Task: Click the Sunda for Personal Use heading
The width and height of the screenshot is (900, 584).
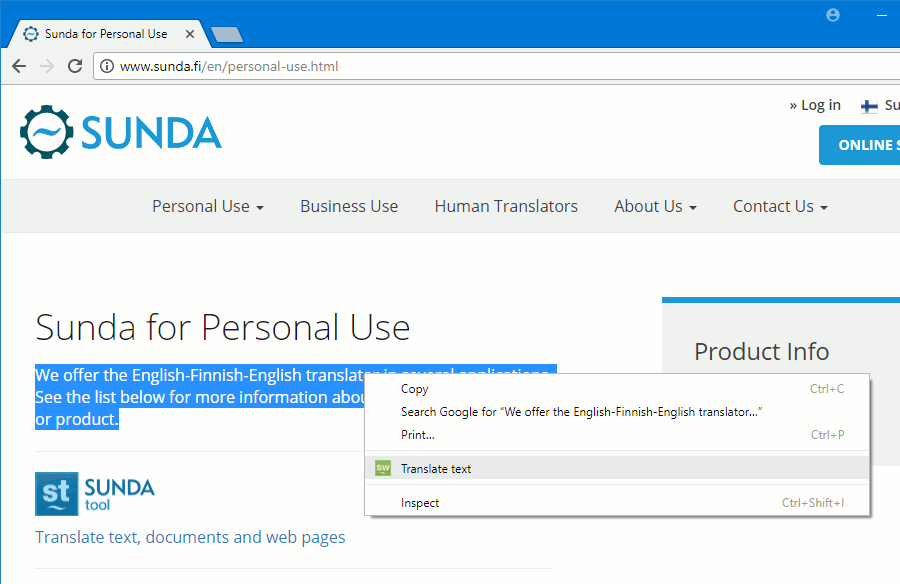Action: click(223, 328)
